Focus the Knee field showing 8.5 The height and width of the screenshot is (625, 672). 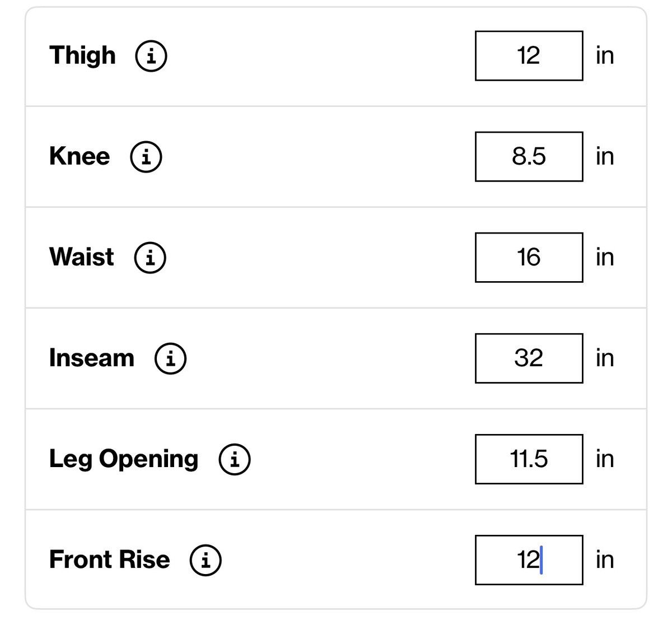pos(529,157)
